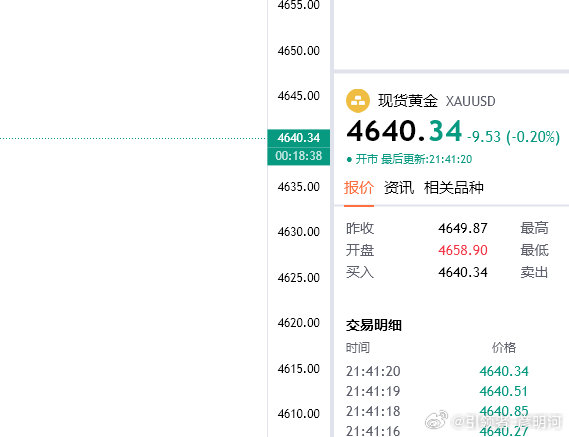569x437 pixels.
Task: Select the 买入 value 4640.34
Action: (x=463, y=272)
